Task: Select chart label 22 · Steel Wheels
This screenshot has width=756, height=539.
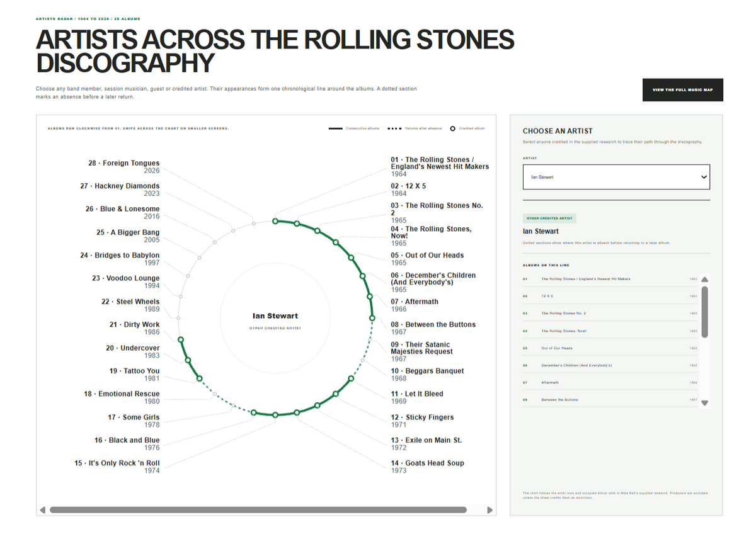Action: point(130,305)
